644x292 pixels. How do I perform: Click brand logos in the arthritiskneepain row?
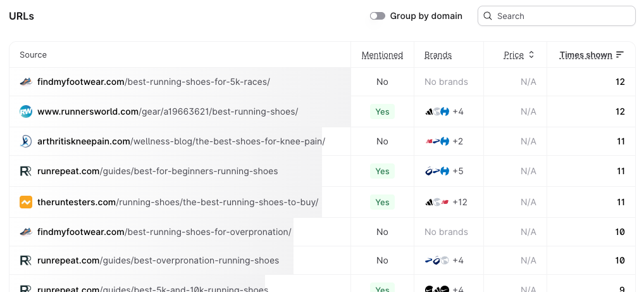tap(437, 141)
